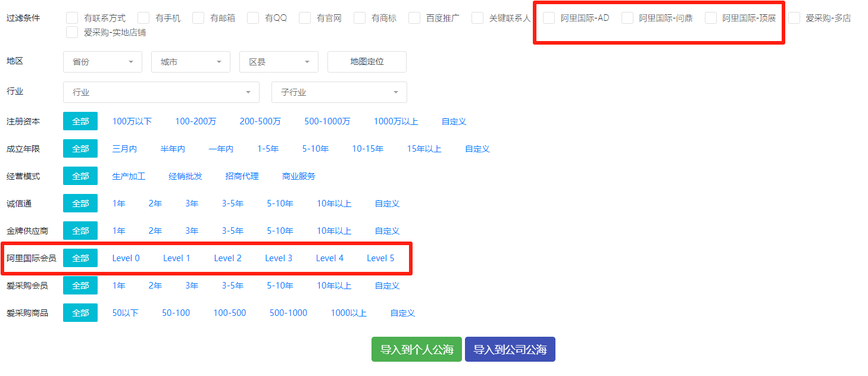868x376 pixels.
Task: Select 全部 in the 金牌供应商 row
Action: (x=80, y=231)
